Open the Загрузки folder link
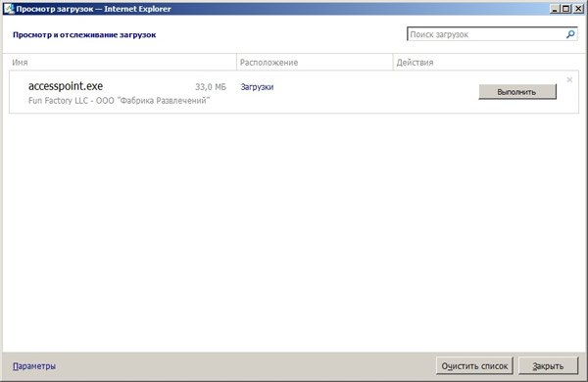This screenshot has width=588, height=382. tap(257, 87)
